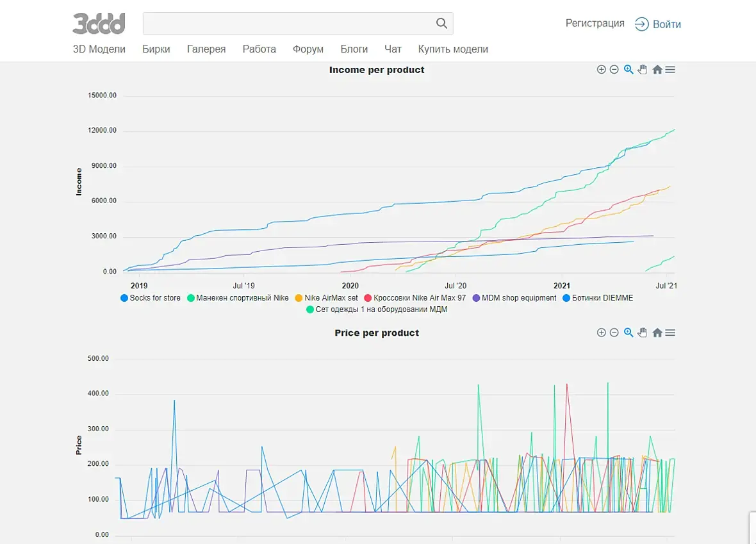Reset zoom with home icon on Price chart

coord(657,333)
